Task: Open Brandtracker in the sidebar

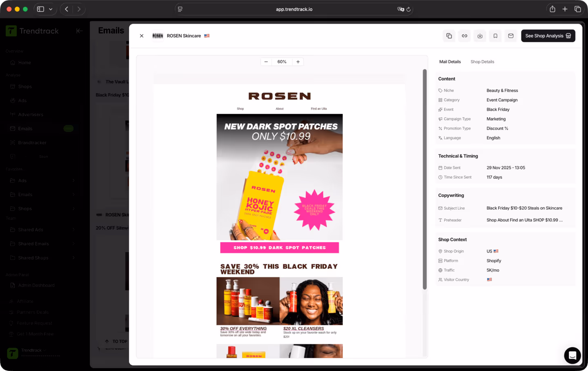Action: point(32,143)
